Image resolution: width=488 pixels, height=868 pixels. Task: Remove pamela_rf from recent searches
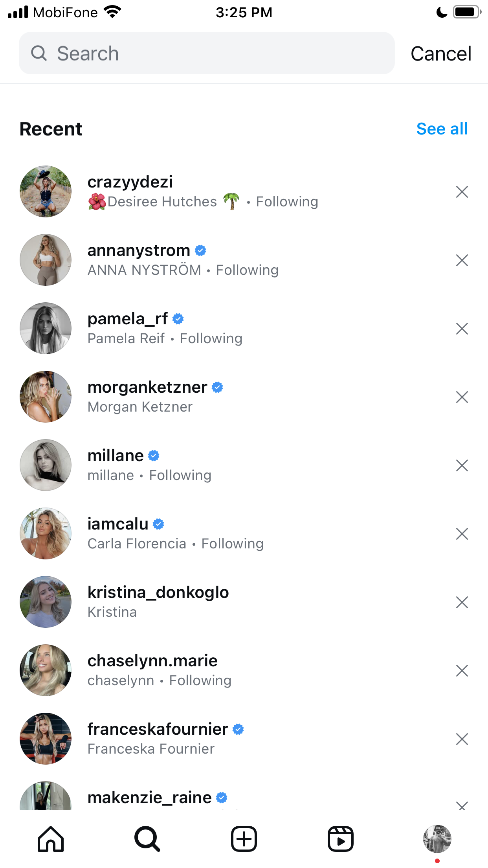pyautogui.click(x=462, y=329)
